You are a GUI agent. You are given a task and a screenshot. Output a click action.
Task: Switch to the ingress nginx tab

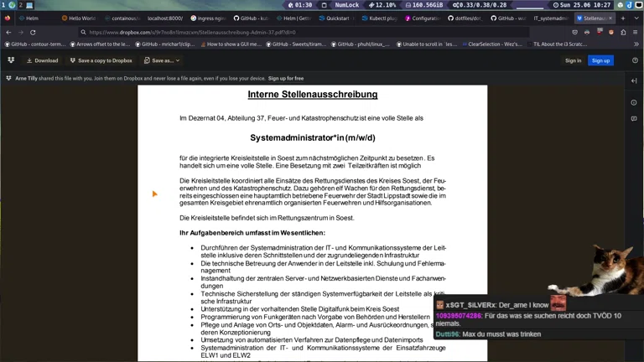[x=208, y=18]
